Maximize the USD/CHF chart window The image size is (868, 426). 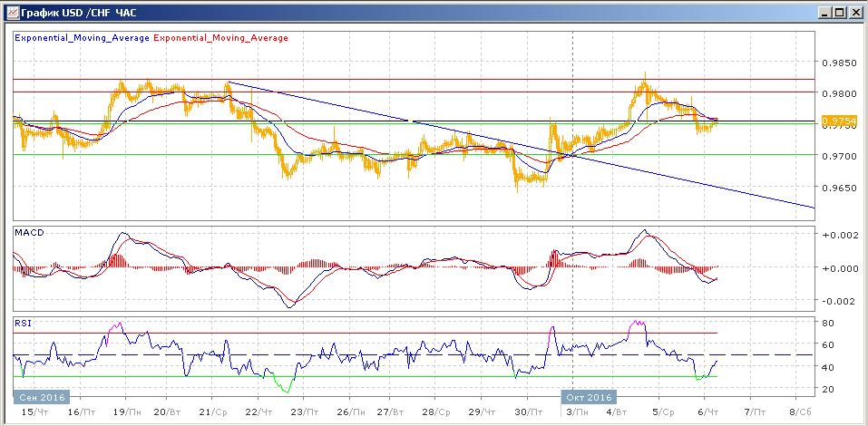pyautogui.click(x=839, y=12)
